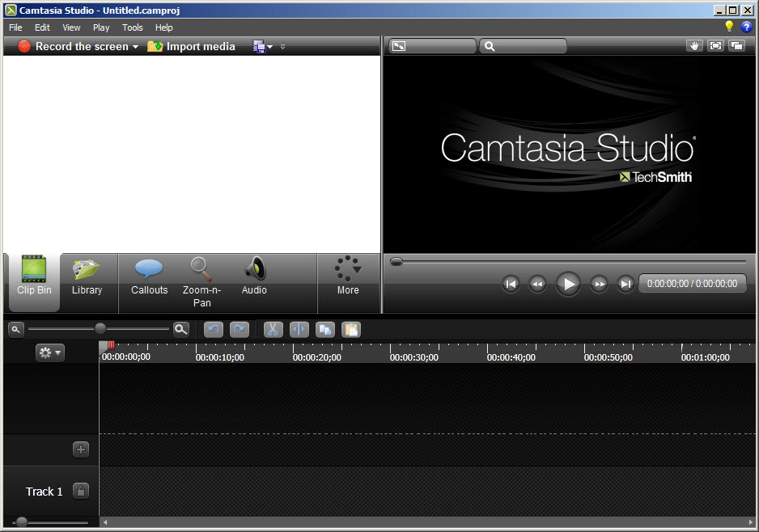Screen dimensions: 759x532
Task: Expand Record the screen dropdown arrow
Action: click(136, 47)
